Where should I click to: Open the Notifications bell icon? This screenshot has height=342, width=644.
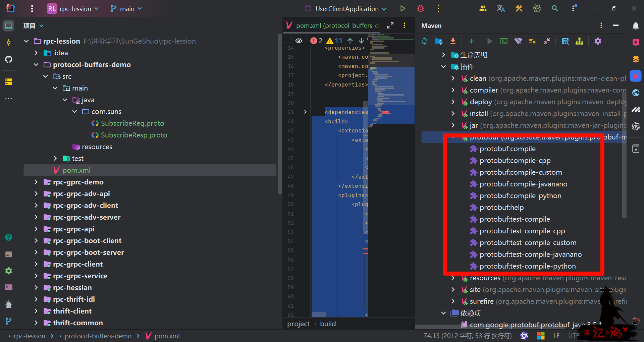click(x=636, y=26)
